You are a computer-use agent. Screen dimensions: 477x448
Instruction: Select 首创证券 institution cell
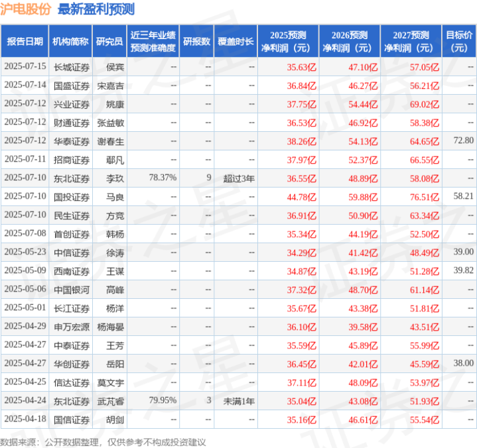[72, 234]
